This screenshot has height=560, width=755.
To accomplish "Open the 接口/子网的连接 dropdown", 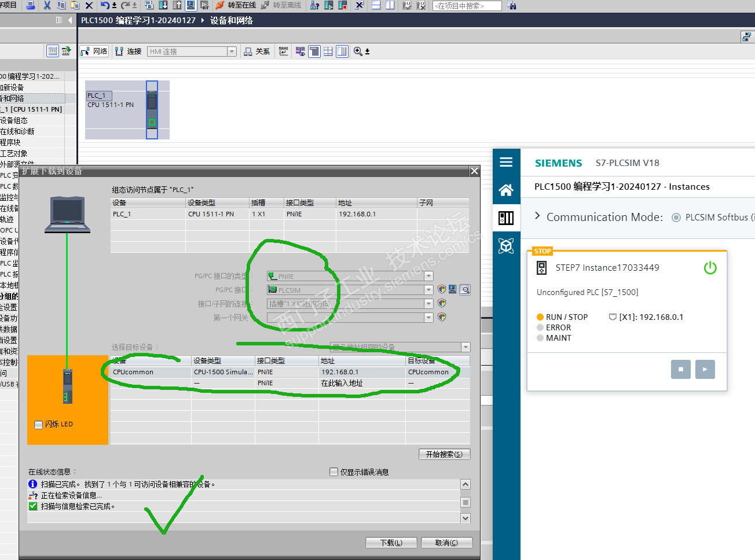I will click(428, 304).
